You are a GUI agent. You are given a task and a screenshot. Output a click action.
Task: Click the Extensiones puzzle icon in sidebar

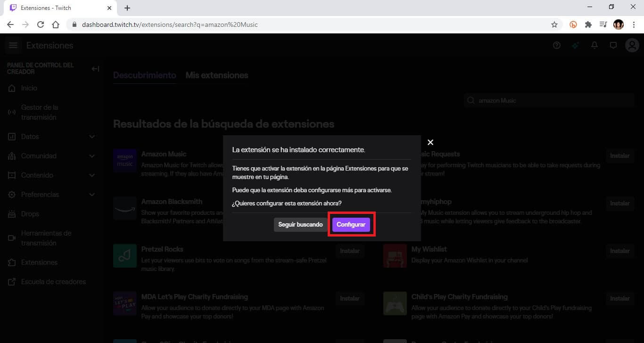click(12, 262)
